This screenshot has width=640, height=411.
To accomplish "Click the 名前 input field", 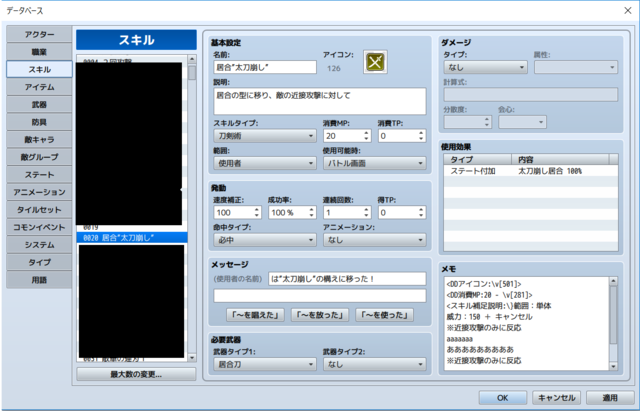I will 265,67.
